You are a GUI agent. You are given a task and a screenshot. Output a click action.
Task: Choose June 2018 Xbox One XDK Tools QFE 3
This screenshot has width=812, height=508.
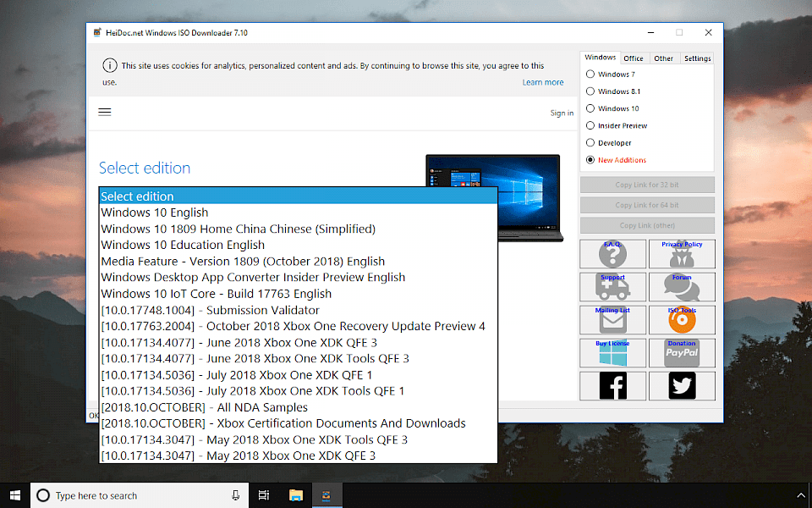point(299,358)
